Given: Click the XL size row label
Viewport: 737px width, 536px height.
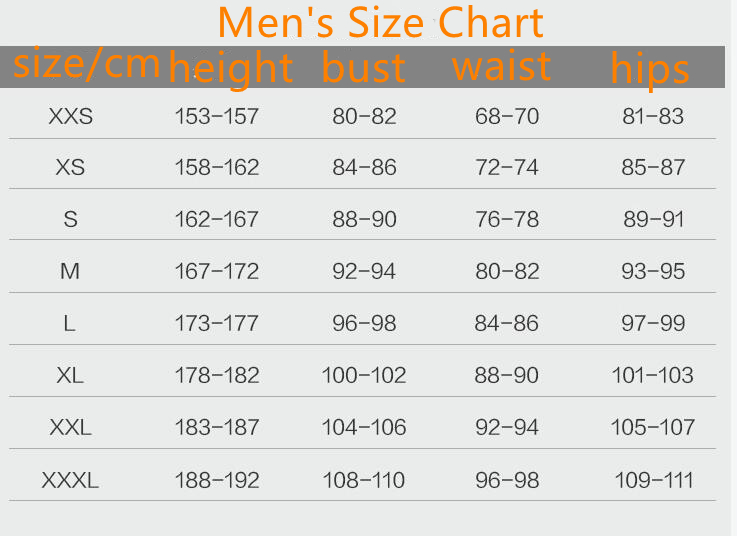Looking at the screenshot, I should point(70,375).
